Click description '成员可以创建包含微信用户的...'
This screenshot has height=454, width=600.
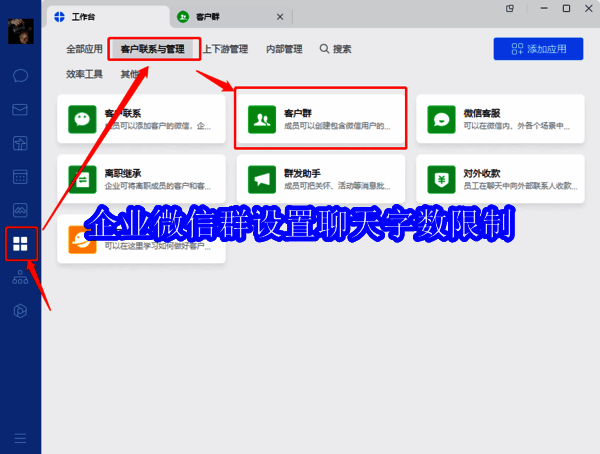pyautogui.click(x=337, y=126)
